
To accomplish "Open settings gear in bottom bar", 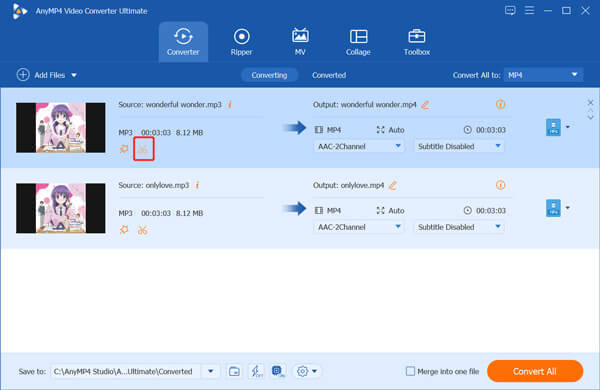I will click(302, 371).
